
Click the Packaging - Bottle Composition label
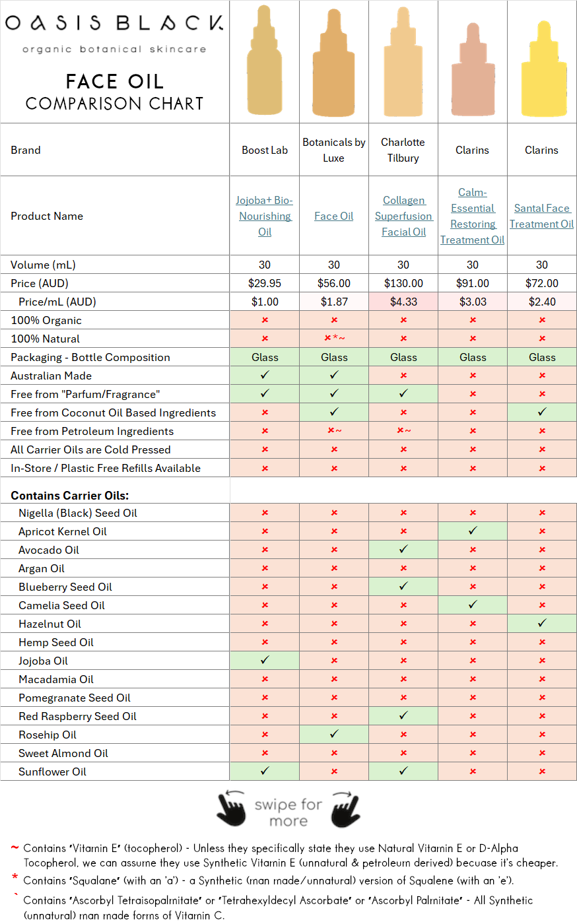point(90,357)
